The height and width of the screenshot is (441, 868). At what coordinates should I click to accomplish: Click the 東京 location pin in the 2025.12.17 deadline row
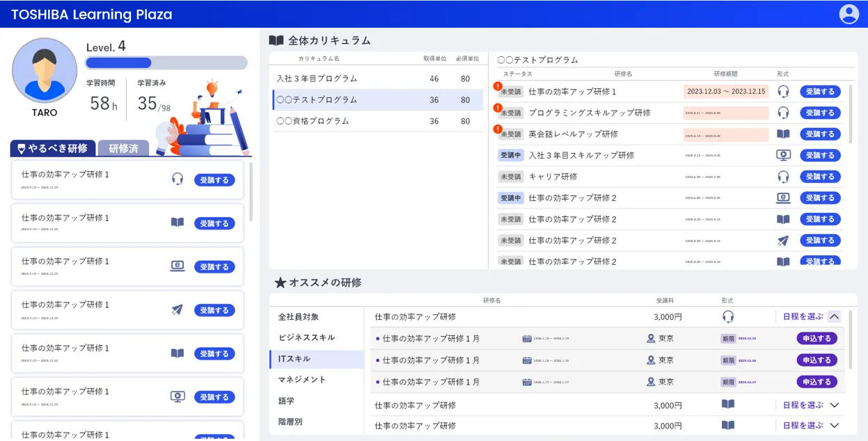point(651,382)
